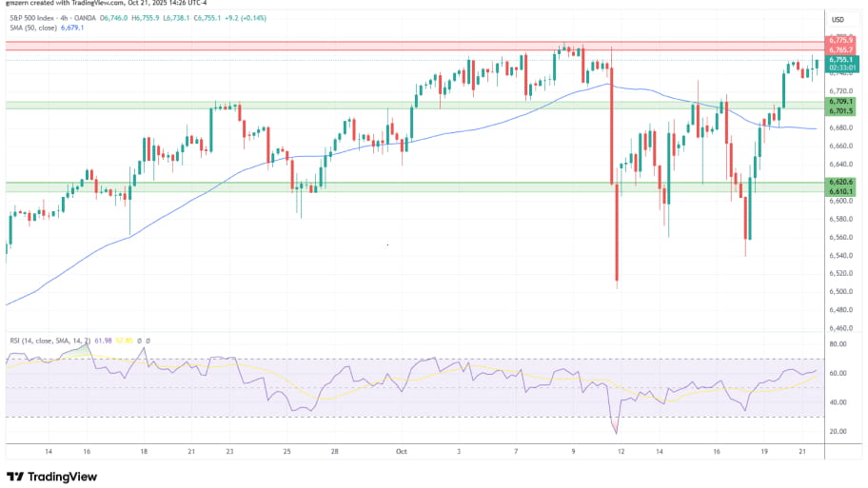The height and width of the screenshot is (488, 868).
Task: Click the RSI value 61.98 in legend
Action: pos(104,341)
